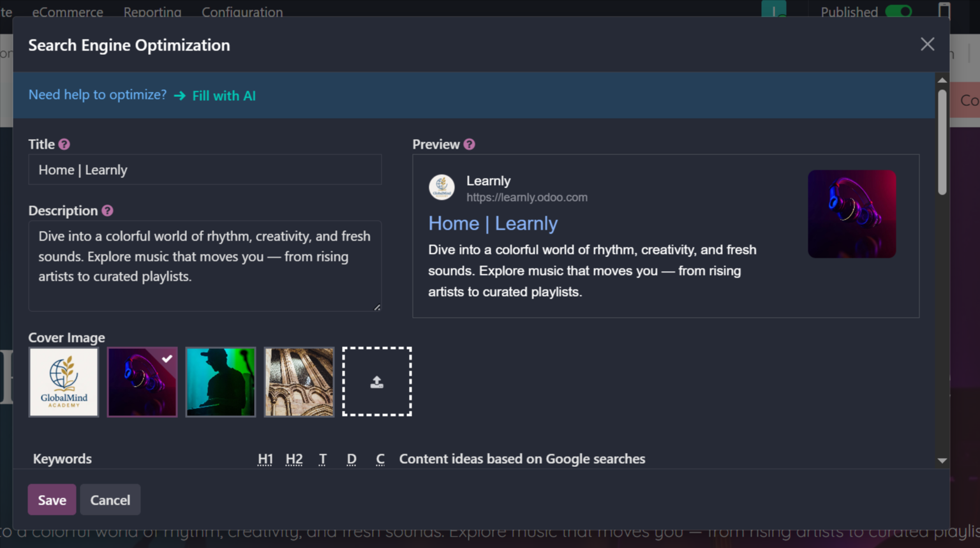Screen dimensions: 980x548
Task: Click the dialog scrollbar up arrow
Action: tap(942, 80)
